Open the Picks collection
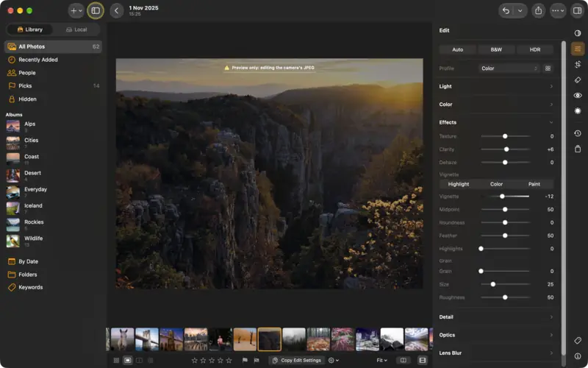This screenshot has width=588, height=368. (x=53, y=86)
